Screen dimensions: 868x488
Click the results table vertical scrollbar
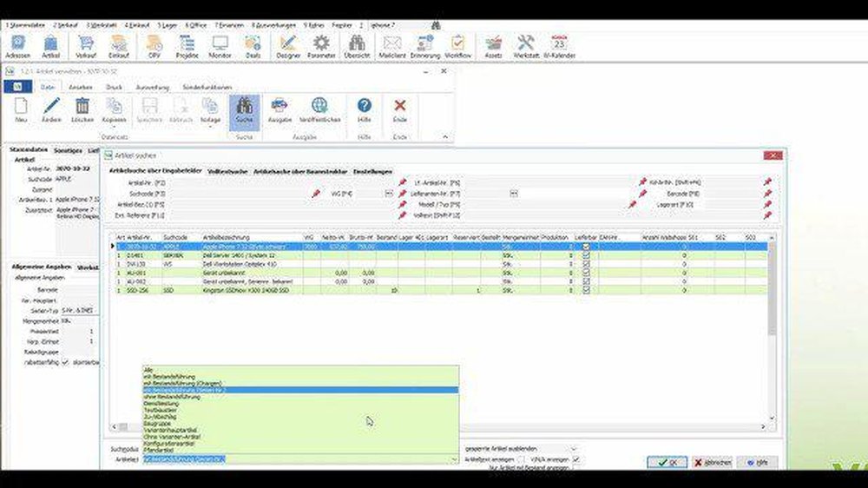click(x=772, y=328)
